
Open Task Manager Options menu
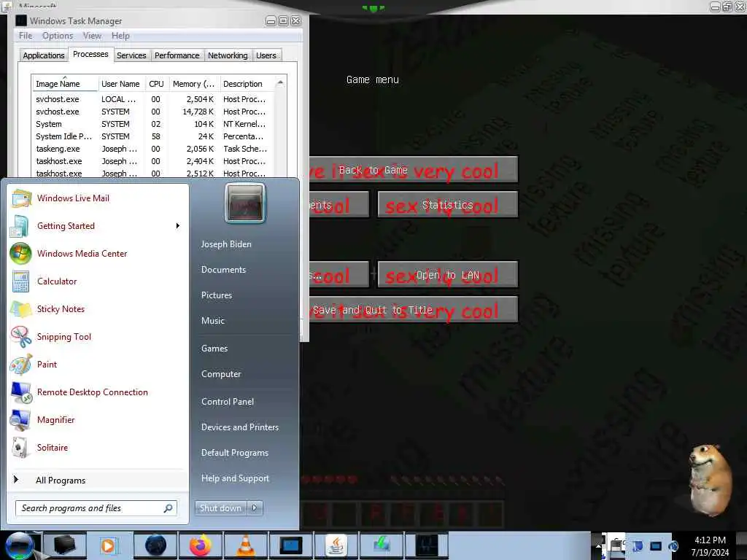click(58, 36)
